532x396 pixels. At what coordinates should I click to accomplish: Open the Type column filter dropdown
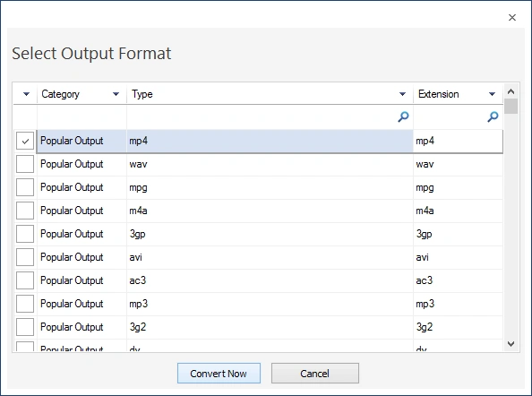402,94
